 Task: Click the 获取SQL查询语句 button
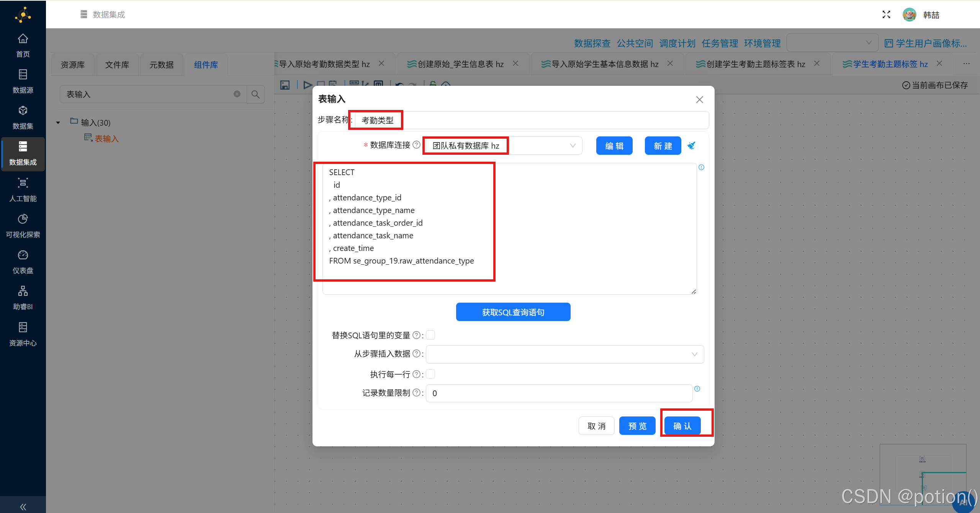coord(513,312)
